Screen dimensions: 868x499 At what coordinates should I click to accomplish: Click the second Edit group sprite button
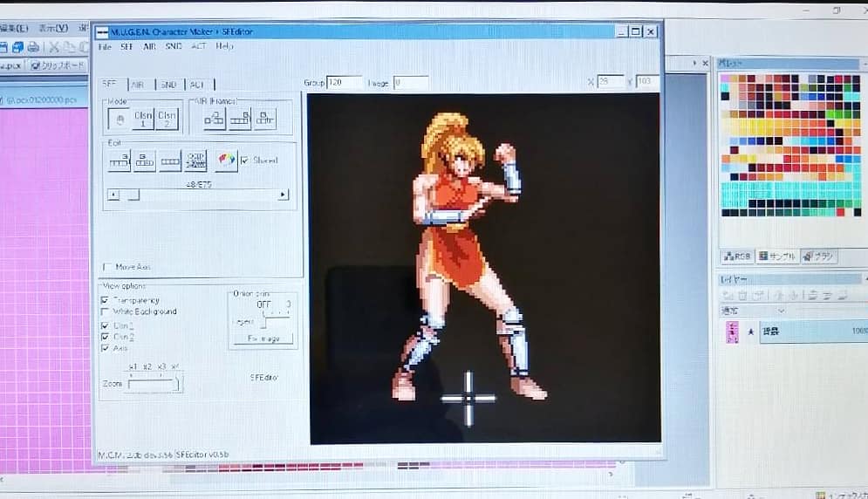click(144, 161)
